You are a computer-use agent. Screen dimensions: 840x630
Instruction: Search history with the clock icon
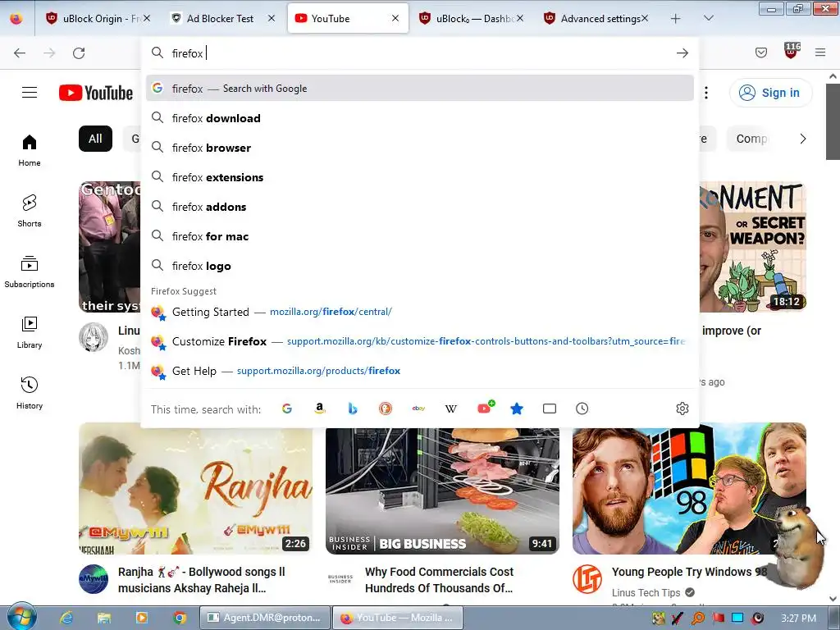pos(582,409)
